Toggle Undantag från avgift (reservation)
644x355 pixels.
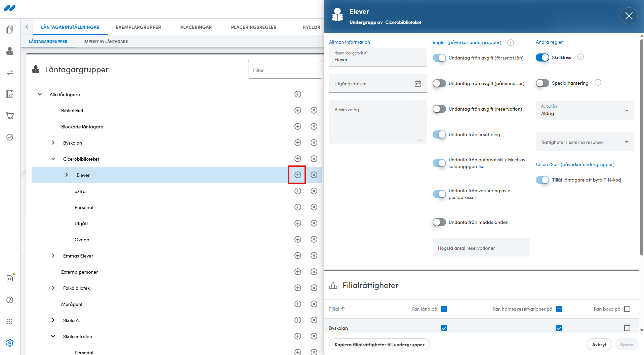click(439, 109)
